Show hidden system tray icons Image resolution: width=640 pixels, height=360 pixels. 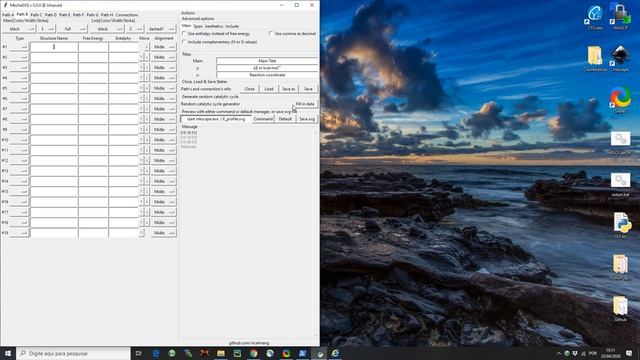pos(559,353)
